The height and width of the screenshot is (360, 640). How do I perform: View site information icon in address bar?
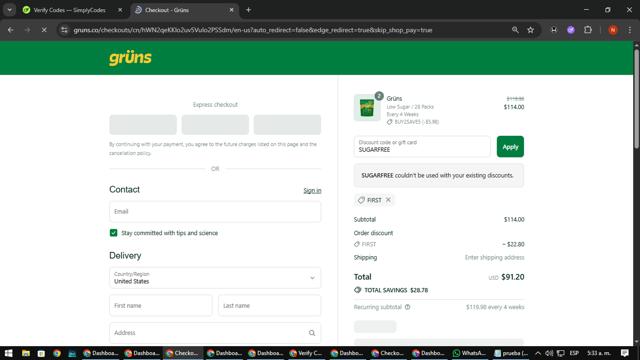[x=64, y=30]
